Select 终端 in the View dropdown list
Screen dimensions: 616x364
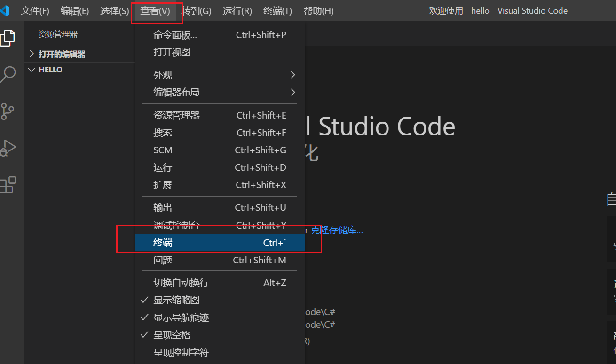click(220, 243)
